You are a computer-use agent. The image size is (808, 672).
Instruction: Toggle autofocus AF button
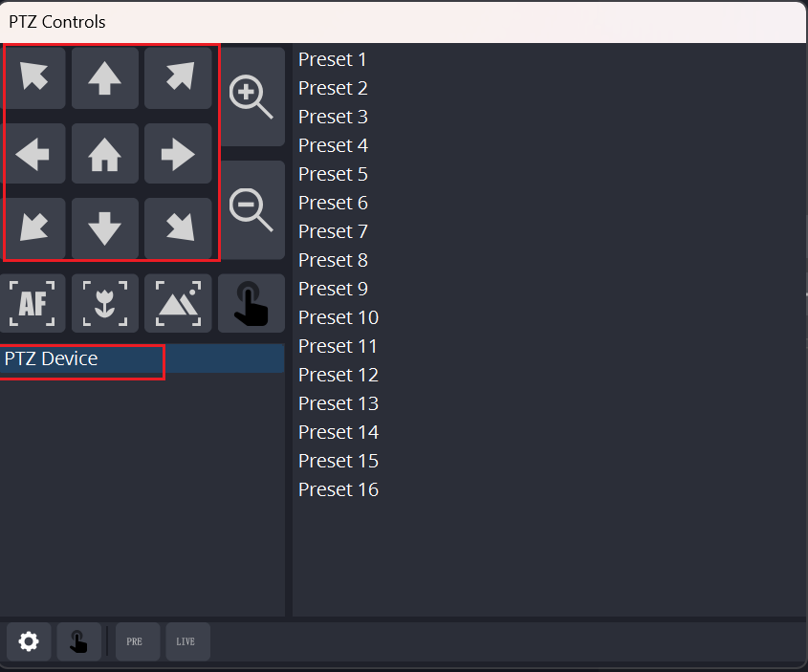(x=33, y=303)
